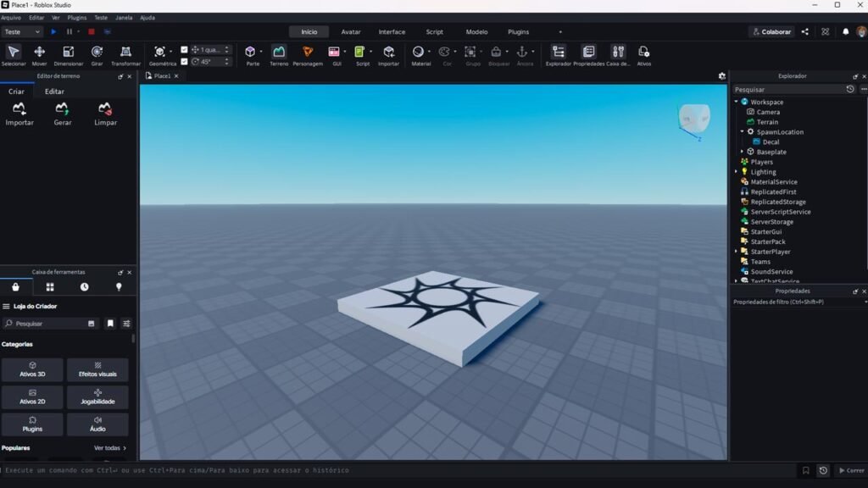
Task: Click the stop test button
Action: pos(92,31)
